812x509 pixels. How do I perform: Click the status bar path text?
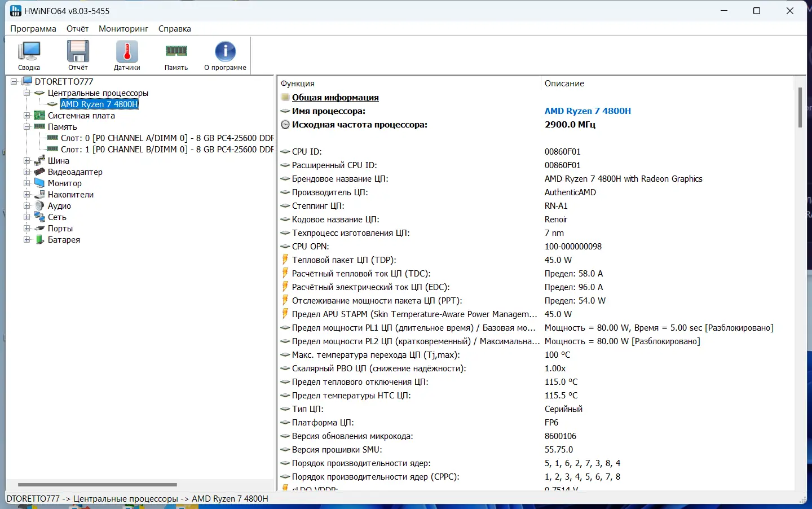pyautogui.click(x=138, y=498)
